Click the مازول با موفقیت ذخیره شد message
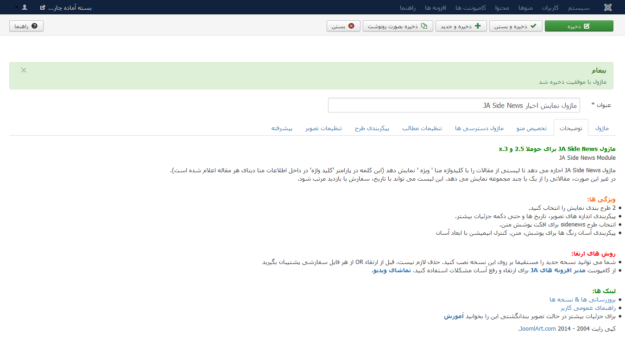The width and height of the screenshot is (625, 364). click(x=573, y=82)
